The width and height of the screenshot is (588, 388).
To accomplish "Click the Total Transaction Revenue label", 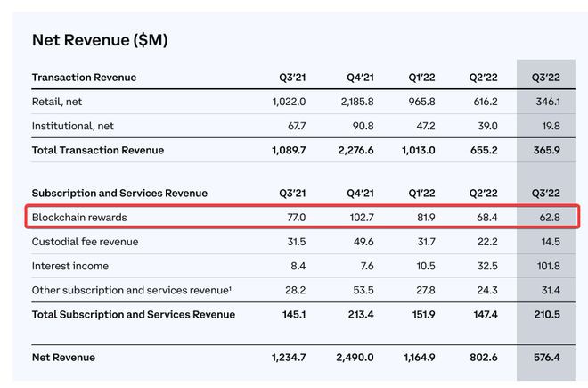I will (x=98, y=150).
